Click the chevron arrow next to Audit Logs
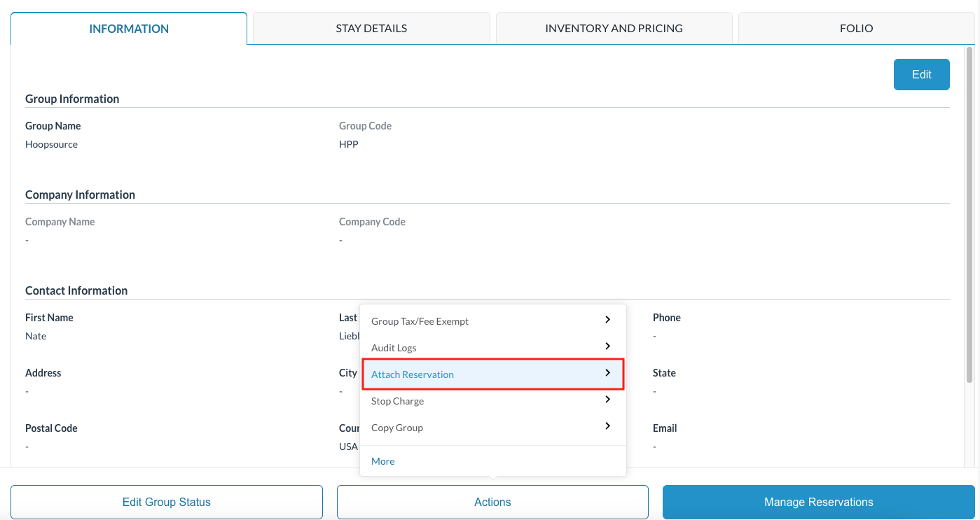This screenshot has height=520, width=980. [x=607, y=346]
